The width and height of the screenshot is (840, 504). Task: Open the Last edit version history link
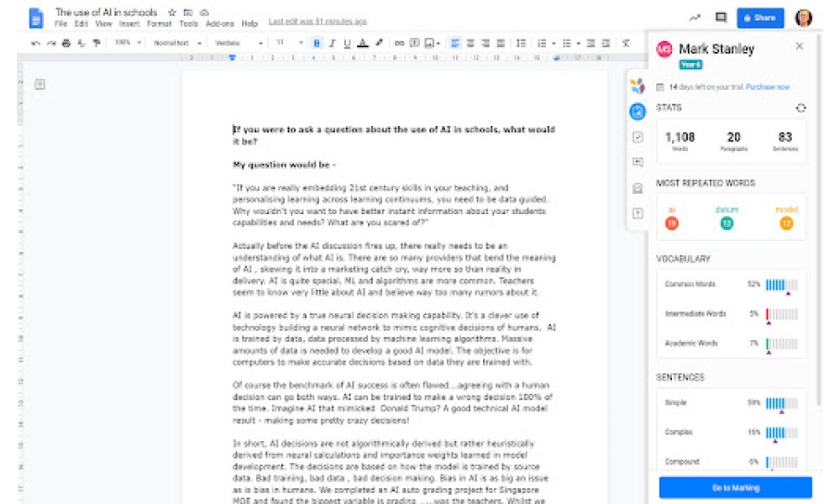coord(318,22)
